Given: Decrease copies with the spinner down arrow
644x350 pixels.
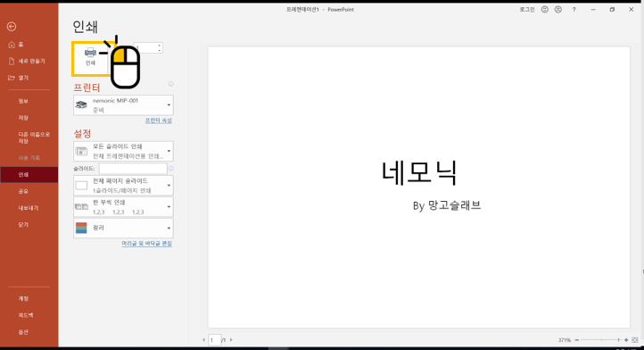Looking at the screenshot, I should pyautogui.click(x=160, y=50).
